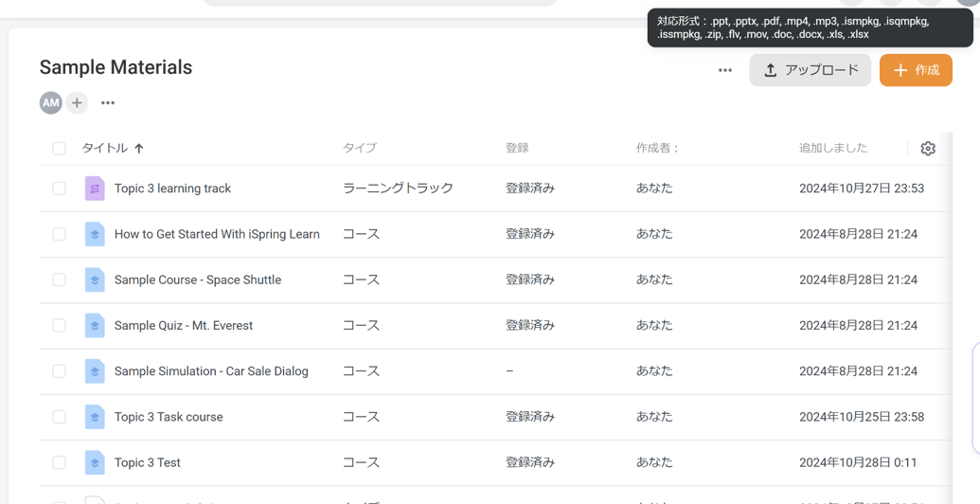Click the AM user avatar

(50, 103)
